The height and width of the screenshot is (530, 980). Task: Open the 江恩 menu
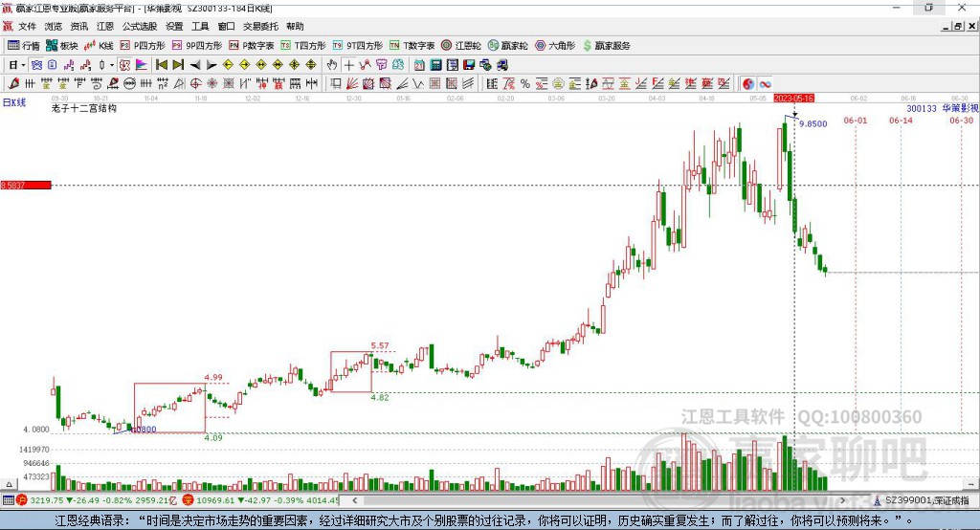[x=105, y=26]
